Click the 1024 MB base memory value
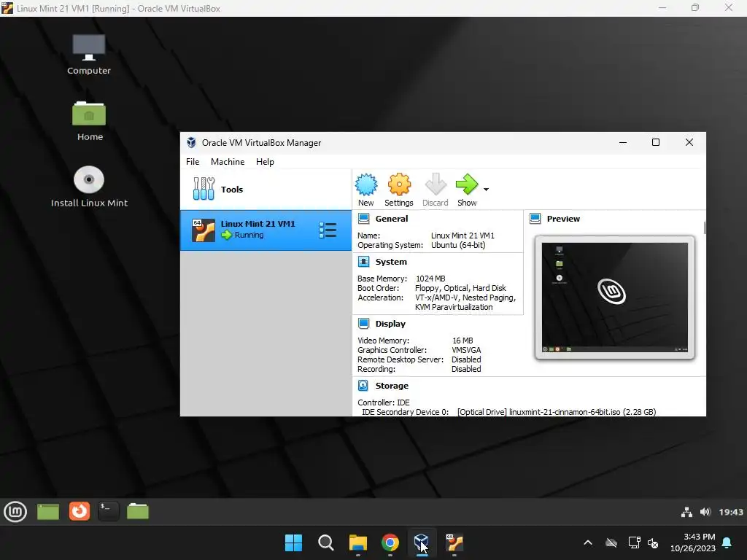 coord(430,279)
